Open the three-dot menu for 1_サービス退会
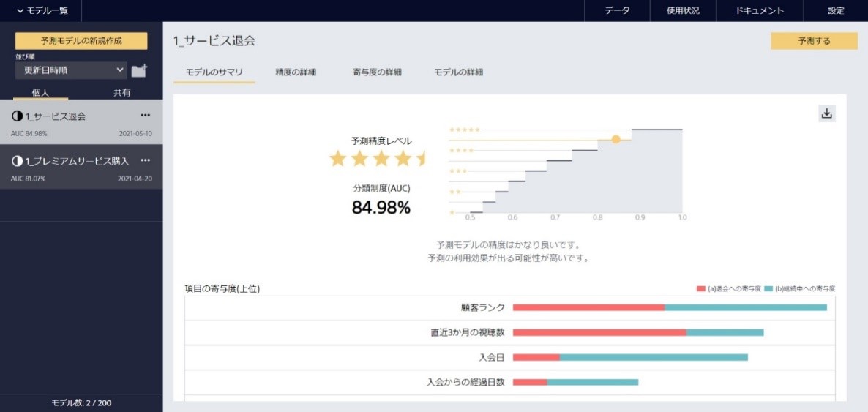Screen dimensions: 868x412 (145, 116)
